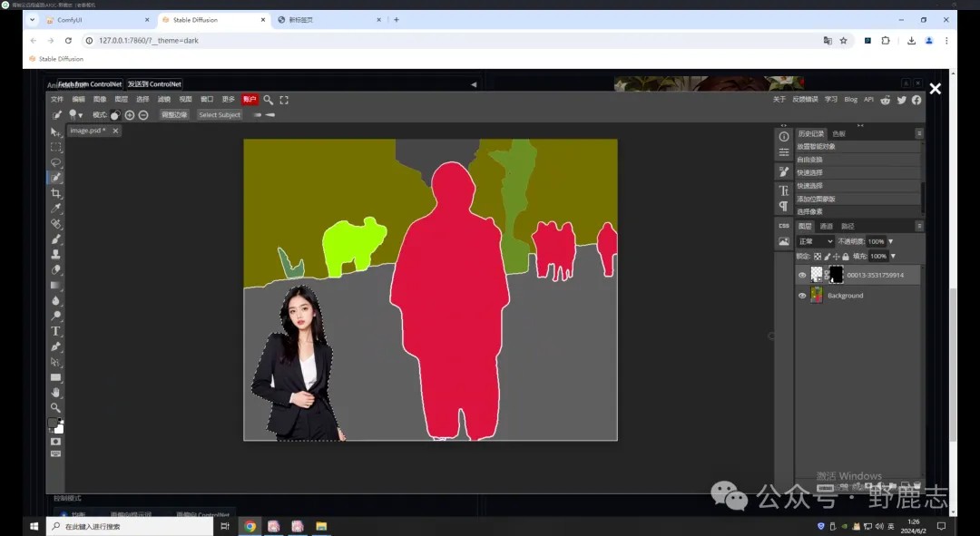The width and height of the screenshot is (980, 536).
Task: Open the Paragraph panel icon
Action: point(784,206)
